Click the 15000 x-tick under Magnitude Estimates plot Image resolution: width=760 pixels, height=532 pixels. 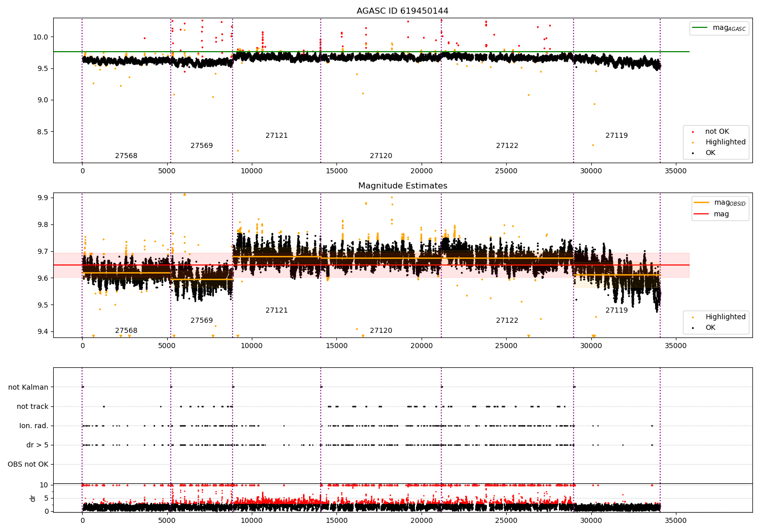pyautogui.click(x=336, y=346)
